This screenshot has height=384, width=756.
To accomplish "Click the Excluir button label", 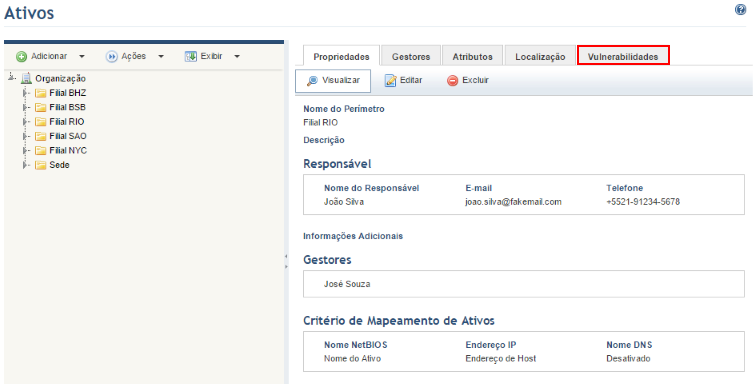I will (x=475, y=80).
